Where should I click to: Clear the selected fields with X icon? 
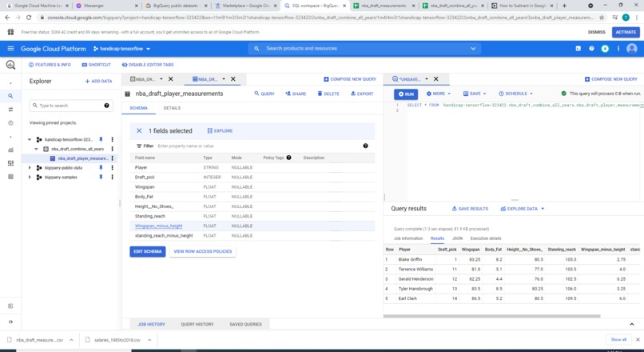pyautogui.click(x=139, y=130)
